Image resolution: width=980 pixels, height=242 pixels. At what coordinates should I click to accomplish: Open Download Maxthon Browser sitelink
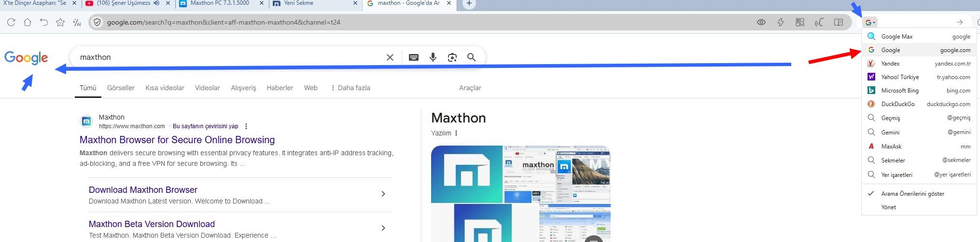(x=143, y=190)
